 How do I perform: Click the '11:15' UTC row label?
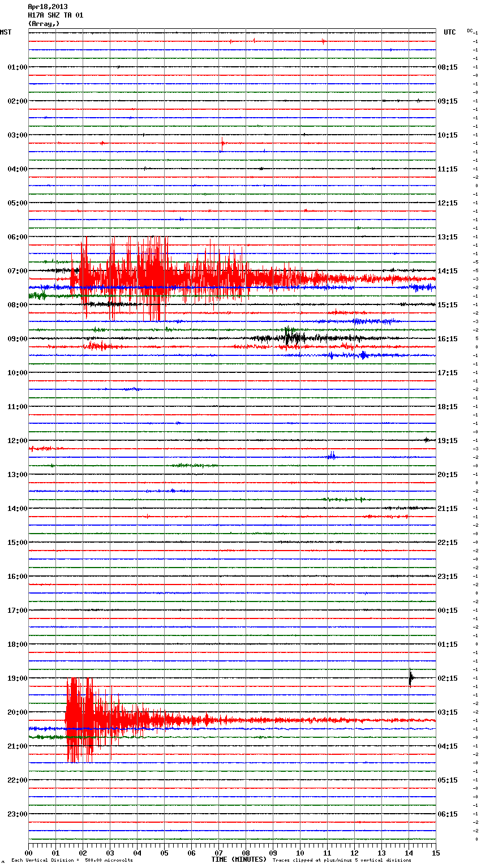point(448,169)
